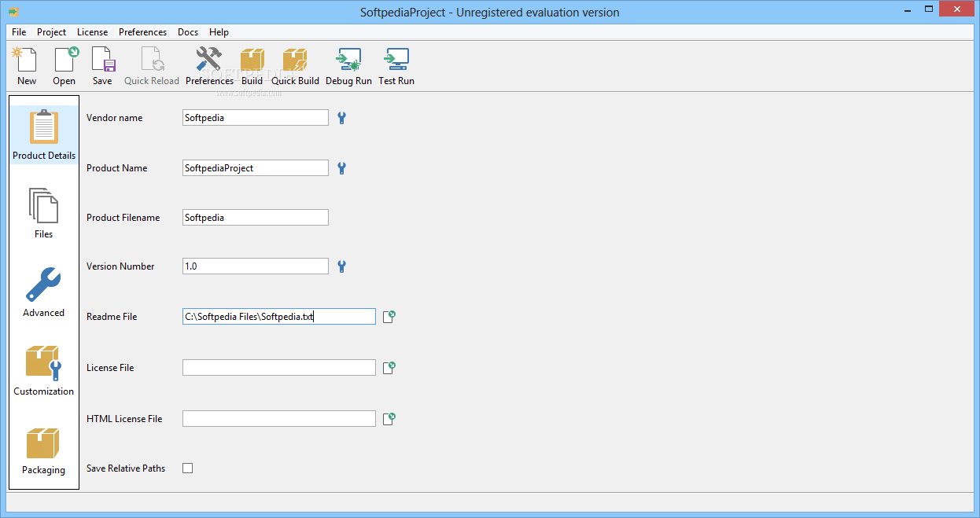The width and height of the screenshot is (980, 518).
Task: Click the wrench icon beside Product Name
Action: pos(341,168)
